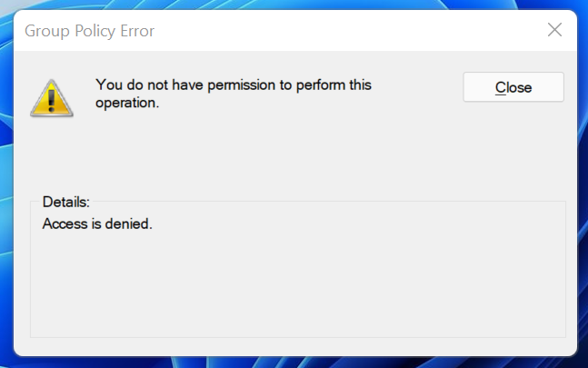Dismiss dialog with title bar X
This screenshot has height=368, width=588.
pyautogui.click(x=554, y=30)
